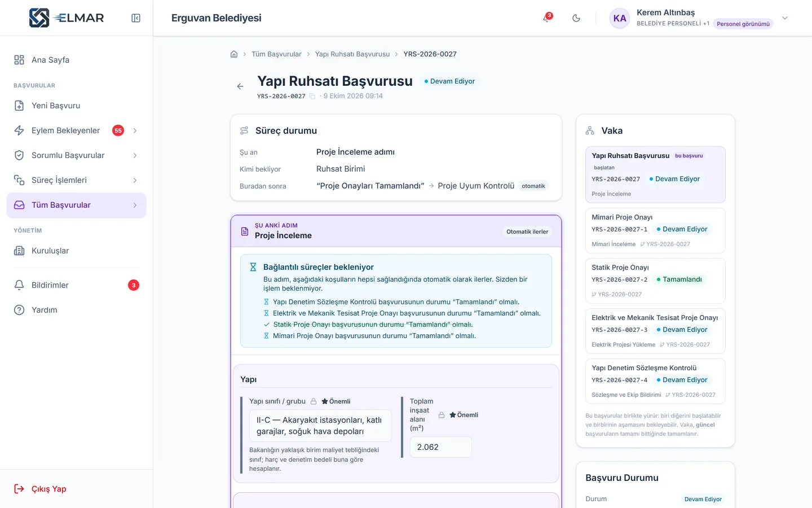This screenshot has width=812, height=508.
Task: Click Tamamlandı status of Statik Proje Onayı
Action: [x=679, y=279]
